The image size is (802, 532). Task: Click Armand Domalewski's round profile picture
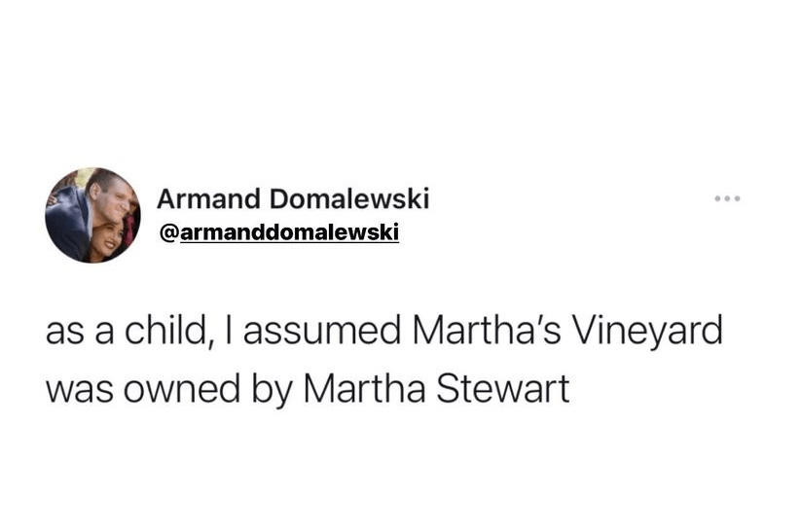pyautogui.click(x=92, y=215)
